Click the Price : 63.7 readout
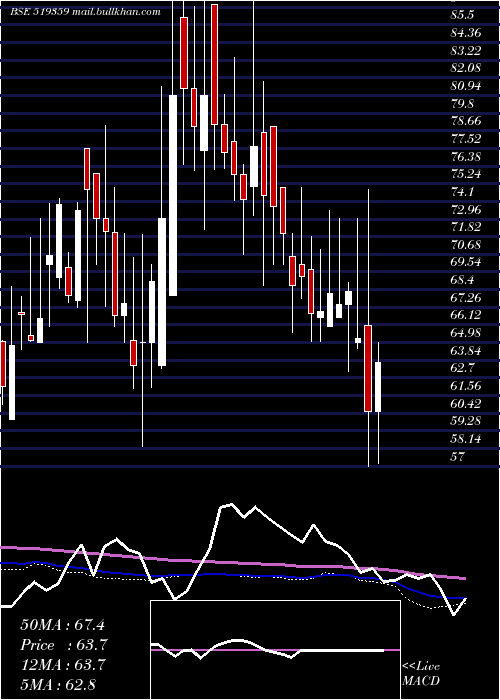The image size is (500, 700). click(x=63, y=645)
